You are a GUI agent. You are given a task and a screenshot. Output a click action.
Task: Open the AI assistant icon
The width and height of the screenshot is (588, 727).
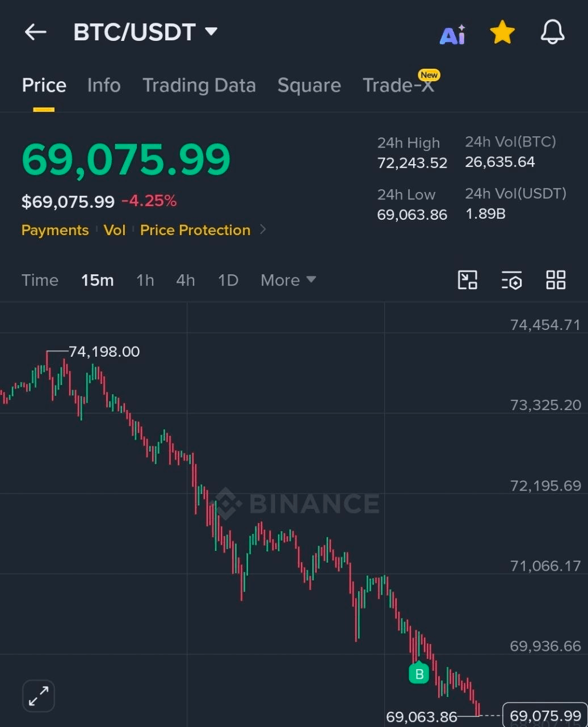tap(452, 35)
